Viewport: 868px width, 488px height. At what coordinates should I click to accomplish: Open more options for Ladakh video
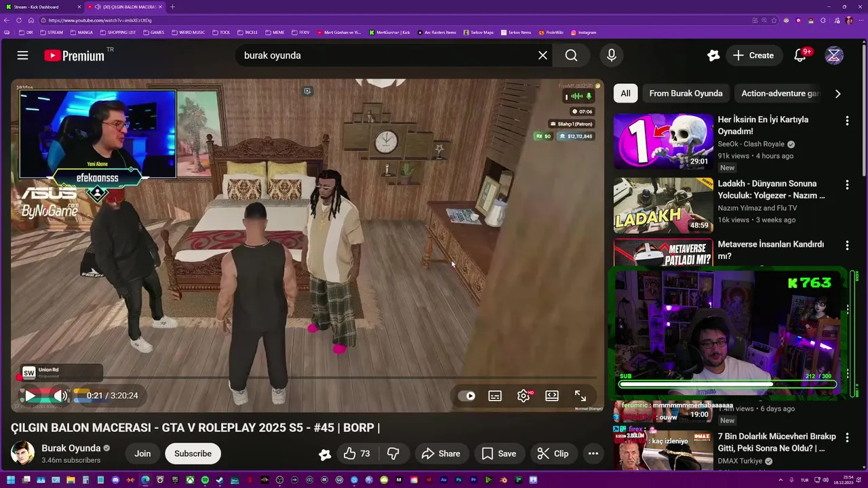coord(847,184)
